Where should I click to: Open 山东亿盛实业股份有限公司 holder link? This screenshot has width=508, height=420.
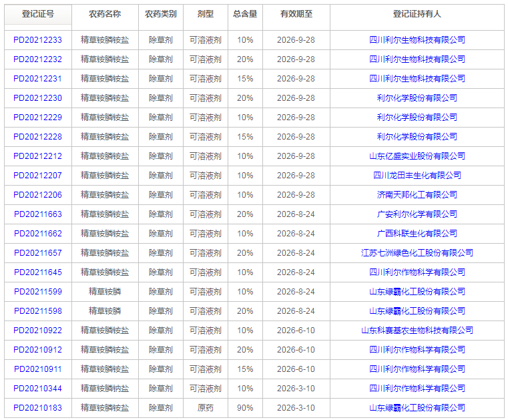click(417, 156)
